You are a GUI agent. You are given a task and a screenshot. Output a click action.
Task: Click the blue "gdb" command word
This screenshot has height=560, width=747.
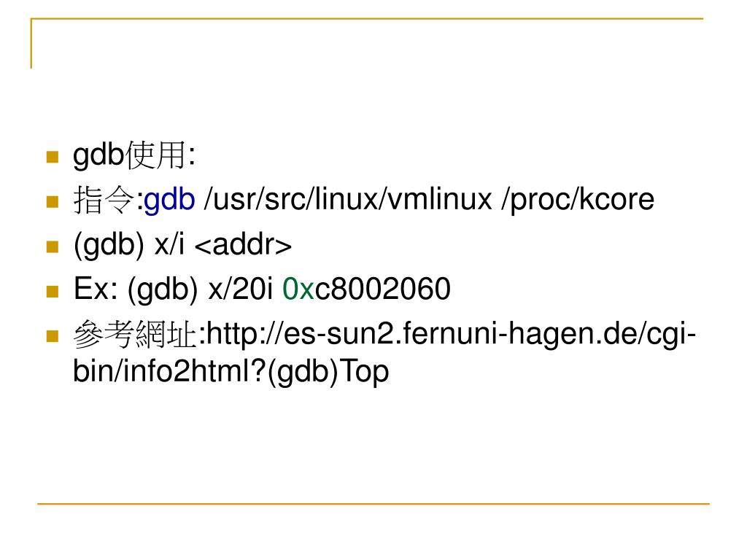coord(169,200)
